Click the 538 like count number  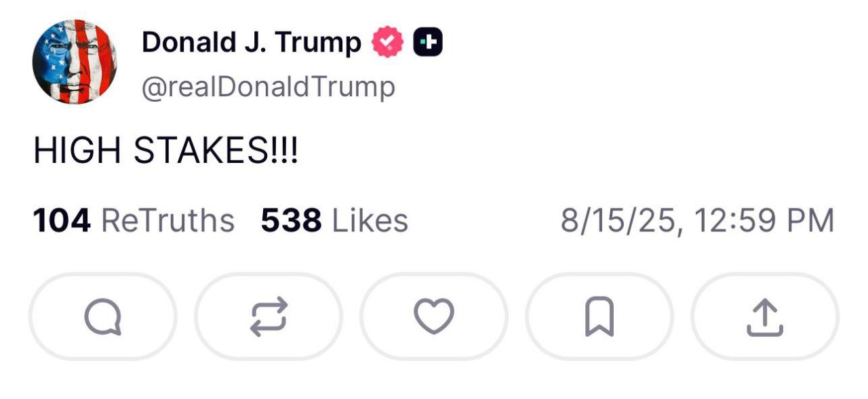[292, 221]
